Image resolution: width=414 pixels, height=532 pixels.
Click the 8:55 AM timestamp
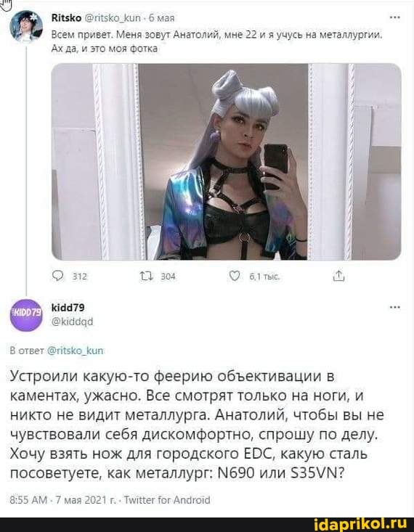28,500
